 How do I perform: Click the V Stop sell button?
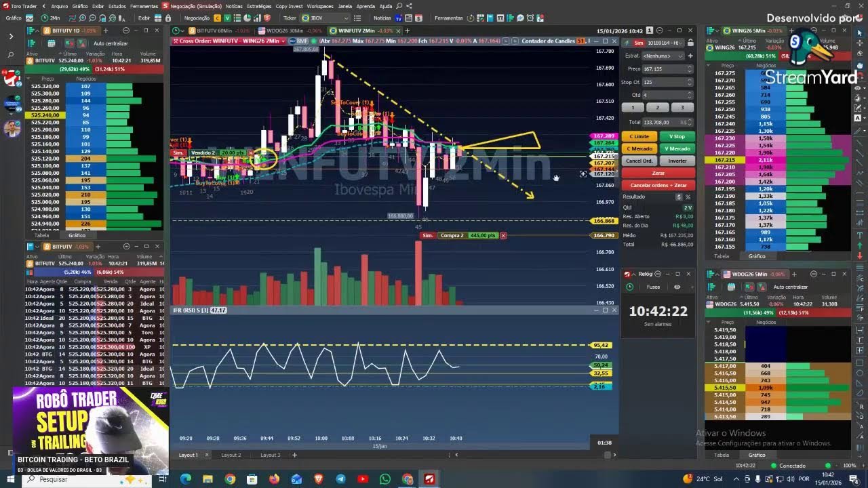pos(677,136)
